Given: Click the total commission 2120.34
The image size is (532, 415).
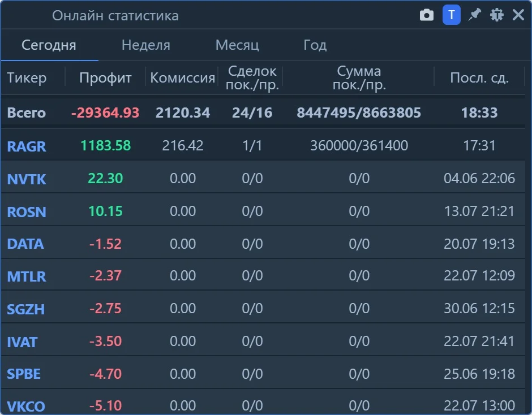Looking at the screenshot, I should point(183,113).
